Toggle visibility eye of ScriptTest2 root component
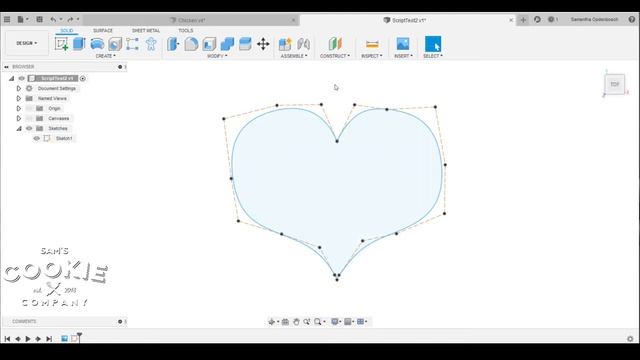 (x=22, y=78)
